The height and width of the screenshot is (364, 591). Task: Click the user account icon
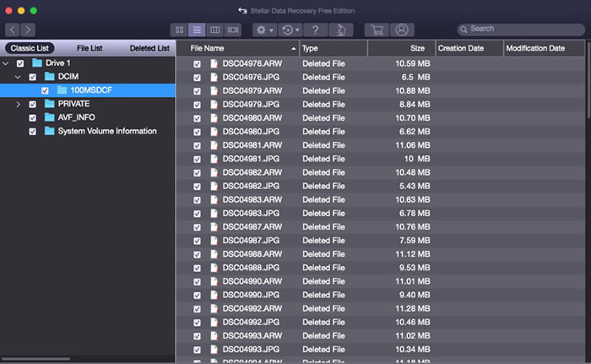403,30
